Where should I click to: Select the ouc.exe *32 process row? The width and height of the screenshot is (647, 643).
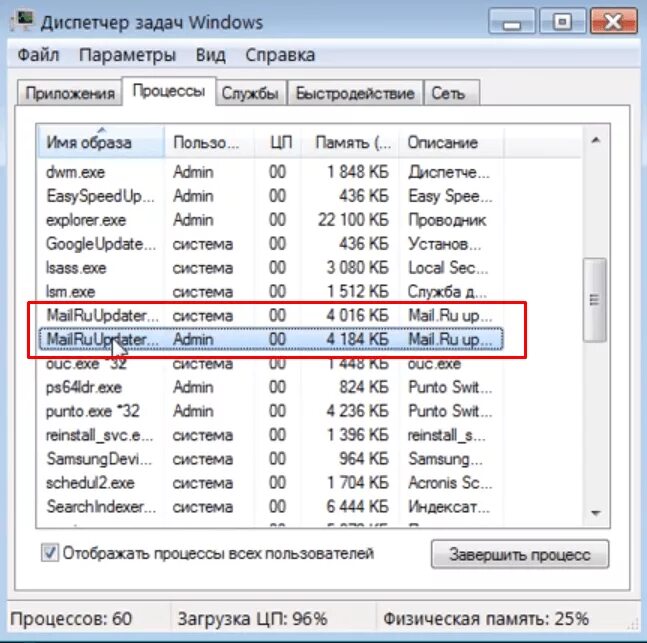(x=270, y=364)
